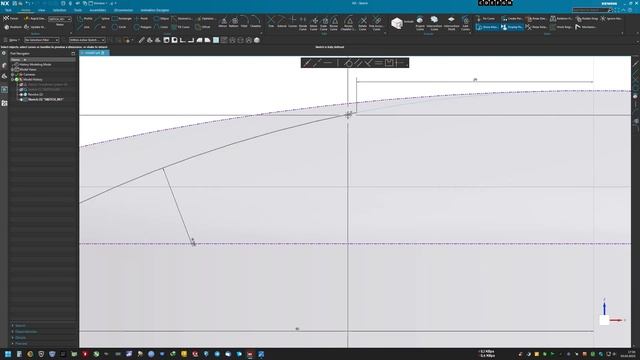The height and width of the screenshot is (360, 640).
Task: Select Extend tool
Action: [x=282, y=22]
